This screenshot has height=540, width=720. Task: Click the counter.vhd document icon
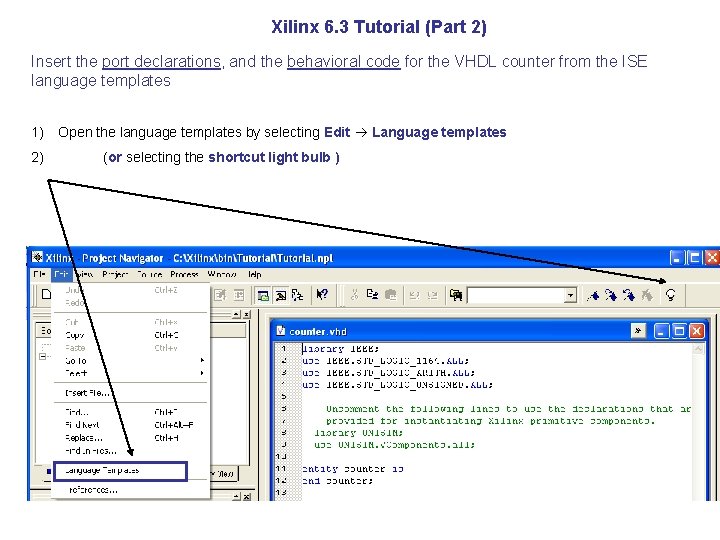pyautogui.click(x=280, y=331)
